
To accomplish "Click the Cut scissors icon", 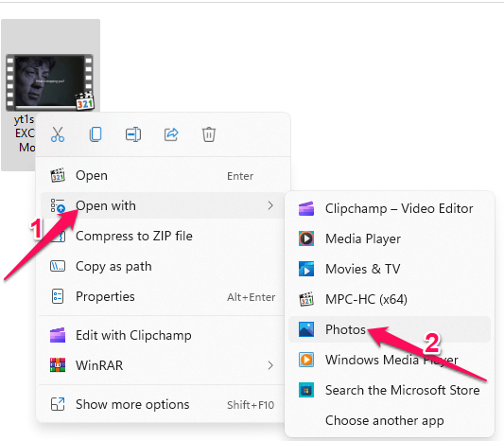I will point(58,134).
